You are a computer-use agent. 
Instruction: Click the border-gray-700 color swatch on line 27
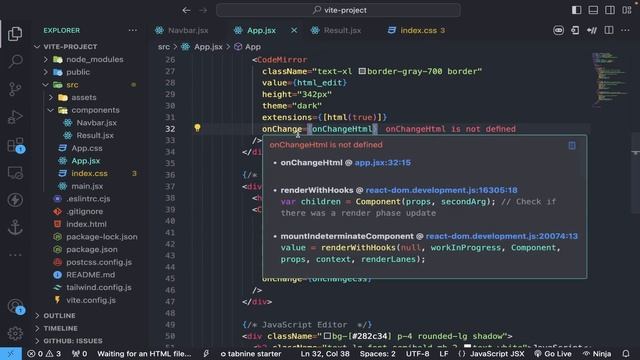coord(362,71)
